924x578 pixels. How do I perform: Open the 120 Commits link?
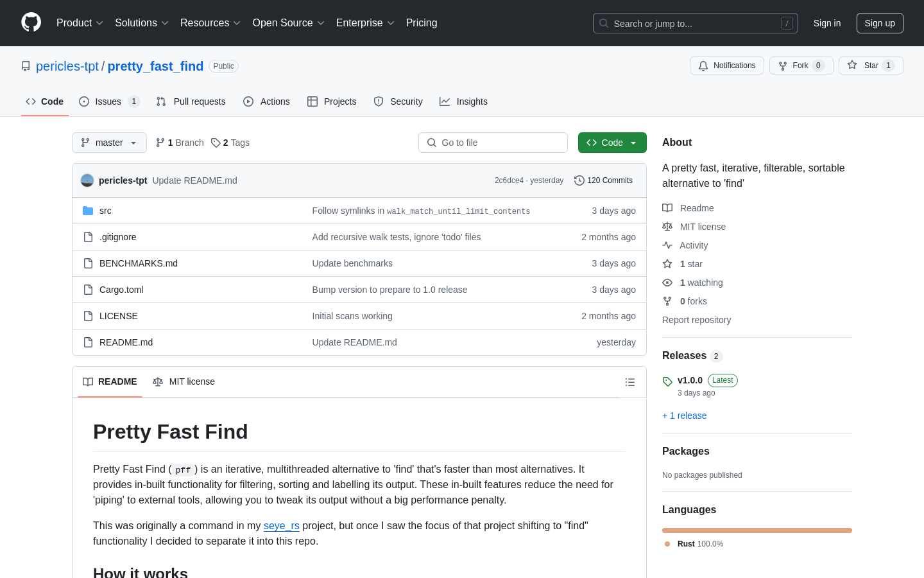point(603,180)
